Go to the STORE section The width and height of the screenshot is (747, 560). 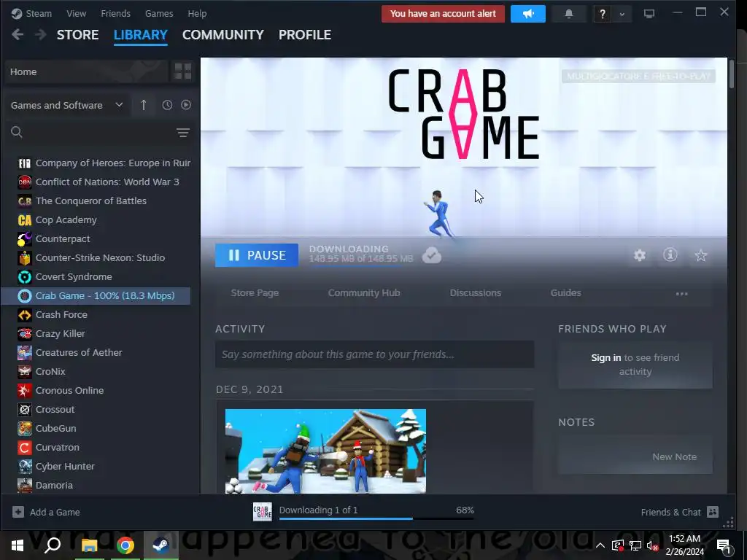click(77, 35)
